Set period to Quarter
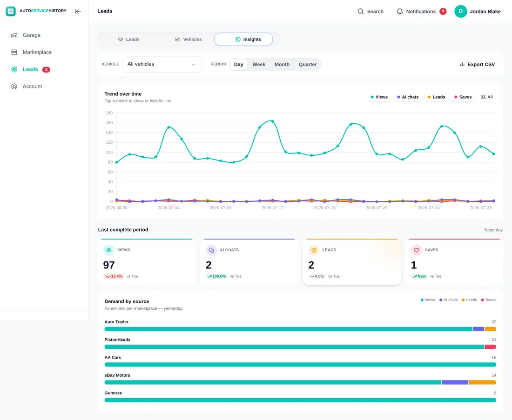Screen dimensions: 512x420 tap(308, 64)
